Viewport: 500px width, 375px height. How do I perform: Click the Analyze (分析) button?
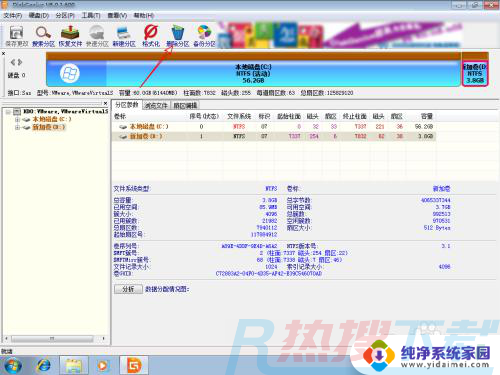tap(128, 289)
